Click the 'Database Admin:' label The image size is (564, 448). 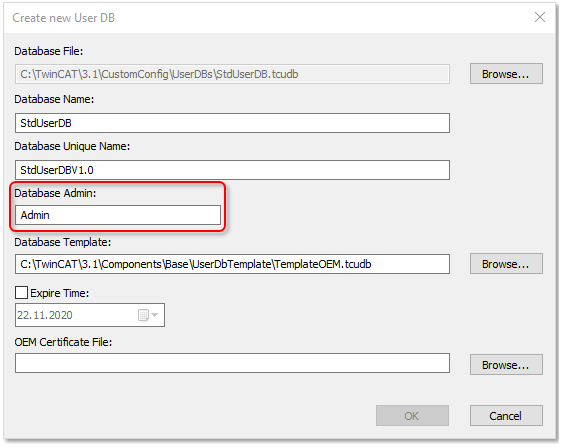tap(55, 193)
